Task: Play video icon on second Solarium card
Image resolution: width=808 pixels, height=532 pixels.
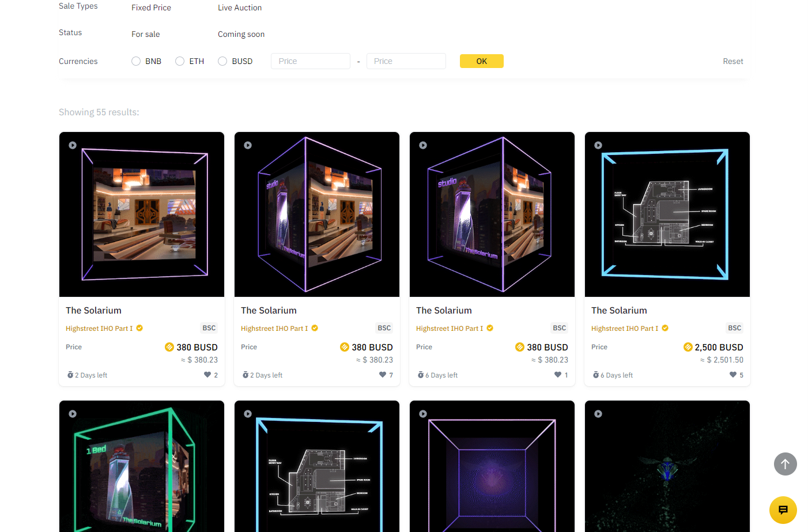Action: pyautogui.click(x=248, y=145)
